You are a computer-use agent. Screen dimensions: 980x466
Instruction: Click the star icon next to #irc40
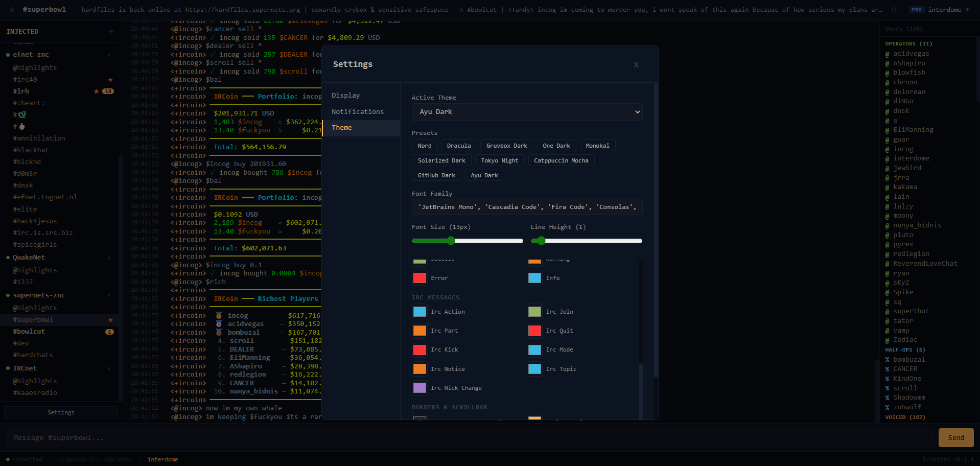pos(110,80)
